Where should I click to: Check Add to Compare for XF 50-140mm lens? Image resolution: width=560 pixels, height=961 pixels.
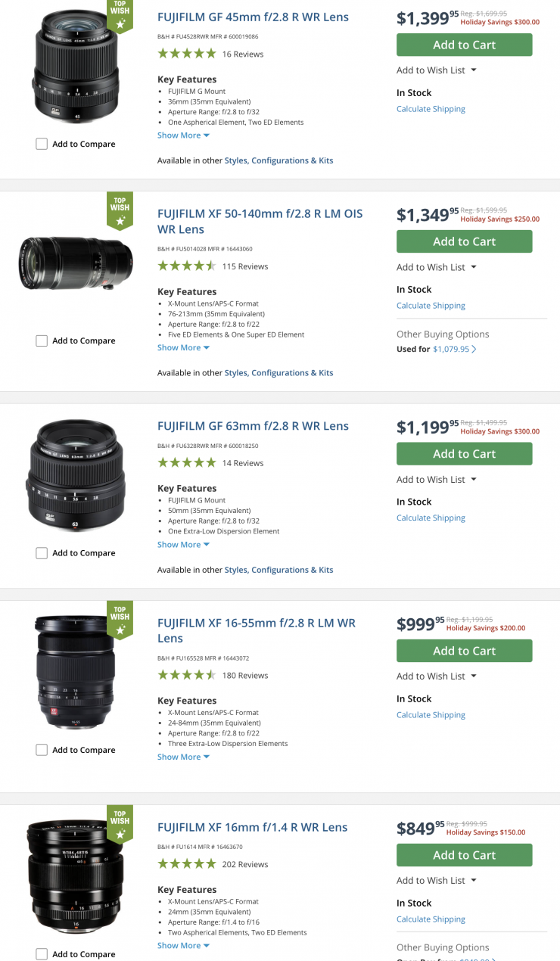click(42, 341)
